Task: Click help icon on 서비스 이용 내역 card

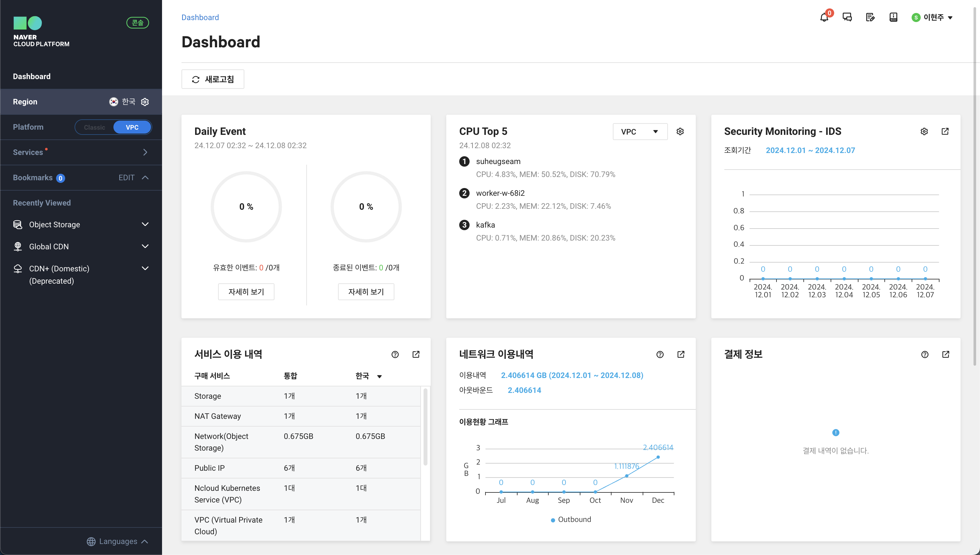Action: click(x=395, y=355)
